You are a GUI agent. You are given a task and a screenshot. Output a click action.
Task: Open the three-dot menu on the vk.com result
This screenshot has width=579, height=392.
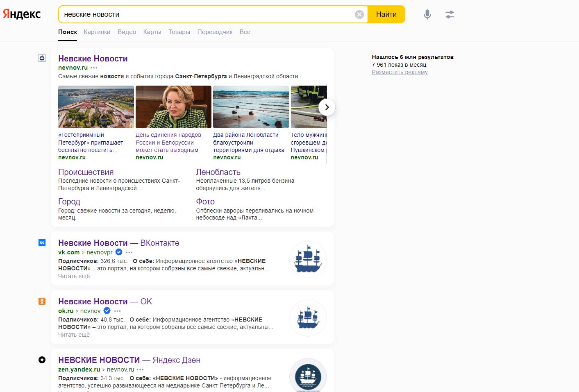click(129, 252)
